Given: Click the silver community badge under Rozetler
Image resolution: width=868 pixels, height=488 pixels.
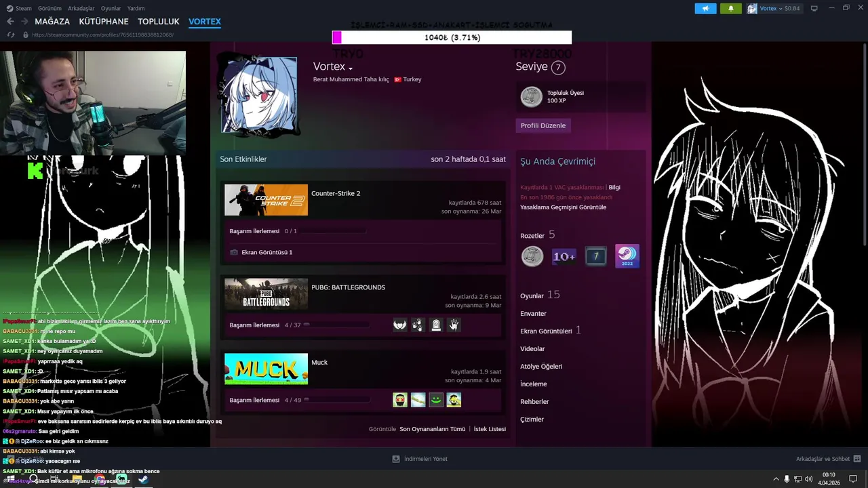Looking at the screenshot, I should [532, 256].
